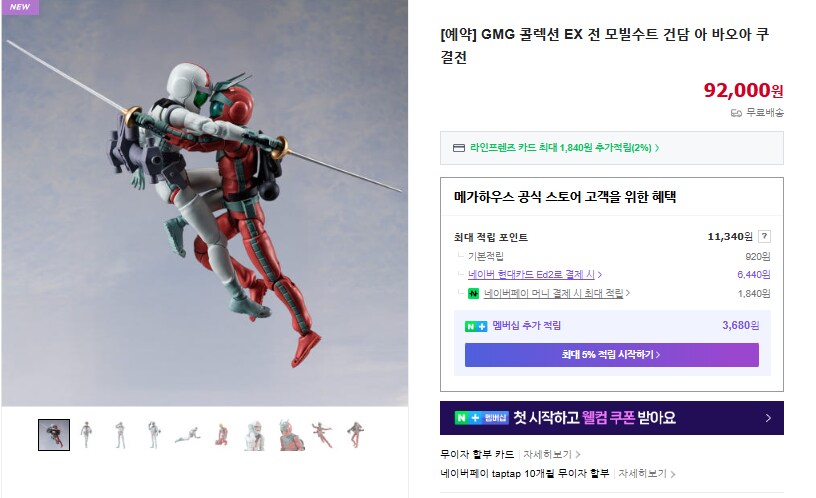The width and height of the screenshot is (816, 498).
Task: Select the last thumbnail in the gallery
Action: [x=356, y=435]
